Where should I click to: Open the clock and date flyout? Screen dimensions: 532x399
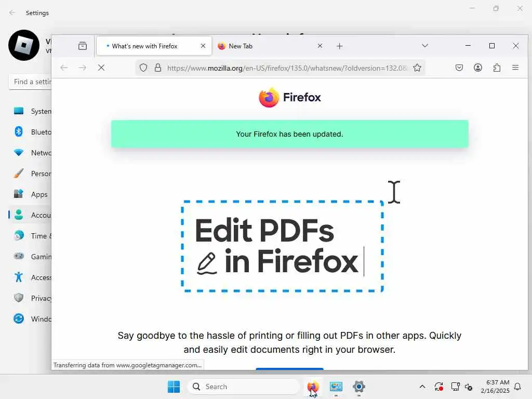[495, 387]
